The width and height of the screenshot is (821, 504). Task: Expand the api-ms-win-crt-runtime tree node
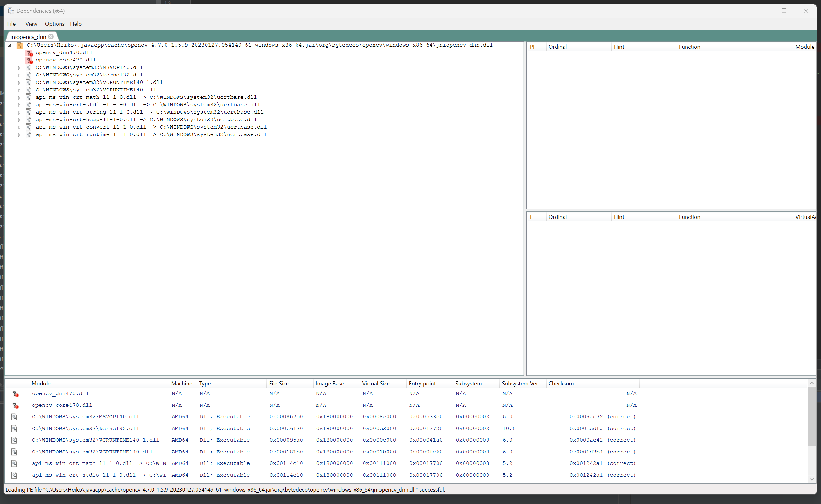[19, 135]
